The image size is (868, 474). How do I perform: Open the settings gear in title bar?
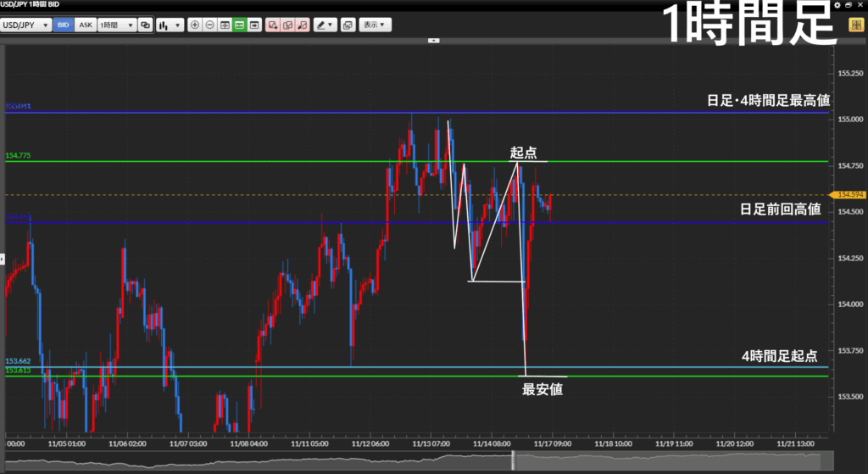[x=837, y=5]
